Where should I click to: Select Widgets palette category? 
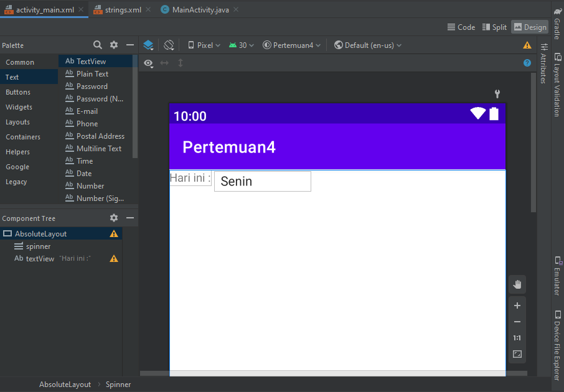(29, 107)
